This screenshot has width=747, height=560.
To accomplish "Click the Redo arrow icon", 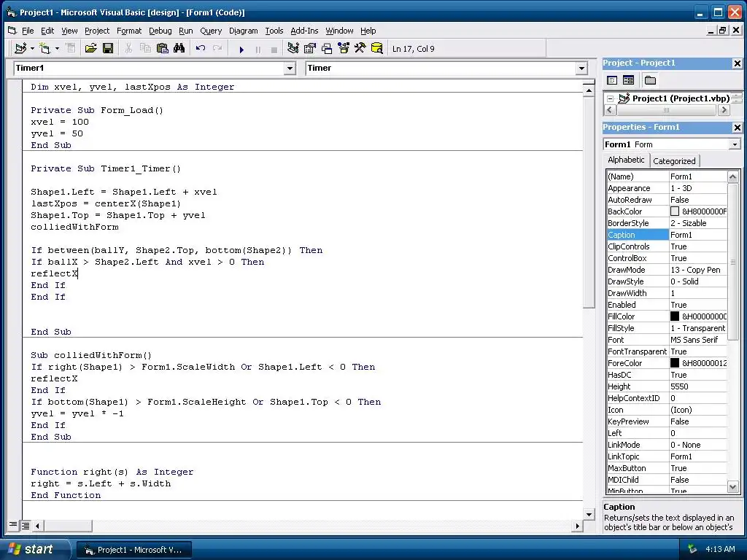I will click(217, 48).
